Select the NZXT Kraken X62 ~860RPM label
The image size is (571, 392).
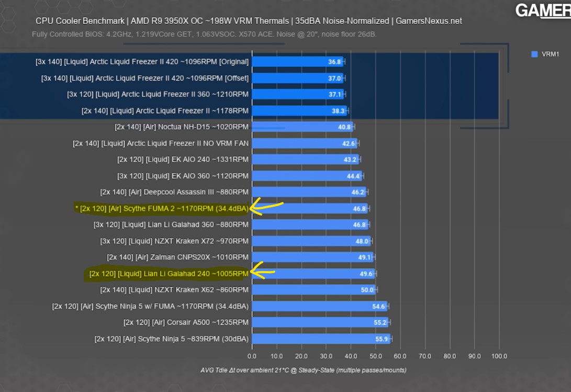point(174,290)
